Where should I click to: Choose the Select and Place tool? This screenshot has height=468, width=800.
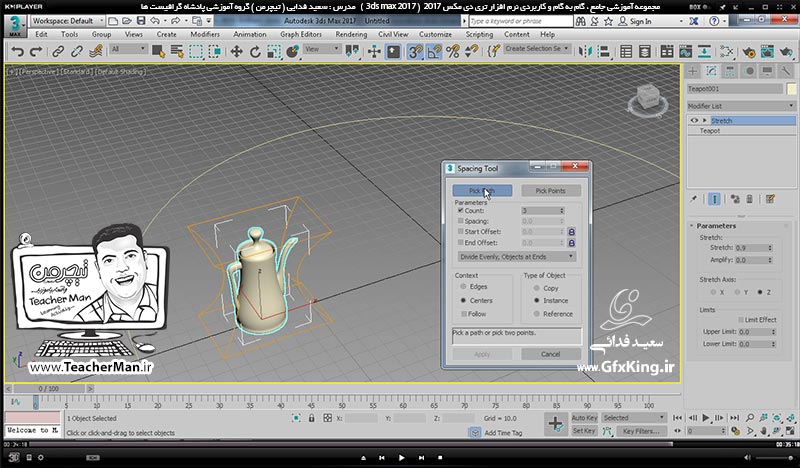click(292, 52)
